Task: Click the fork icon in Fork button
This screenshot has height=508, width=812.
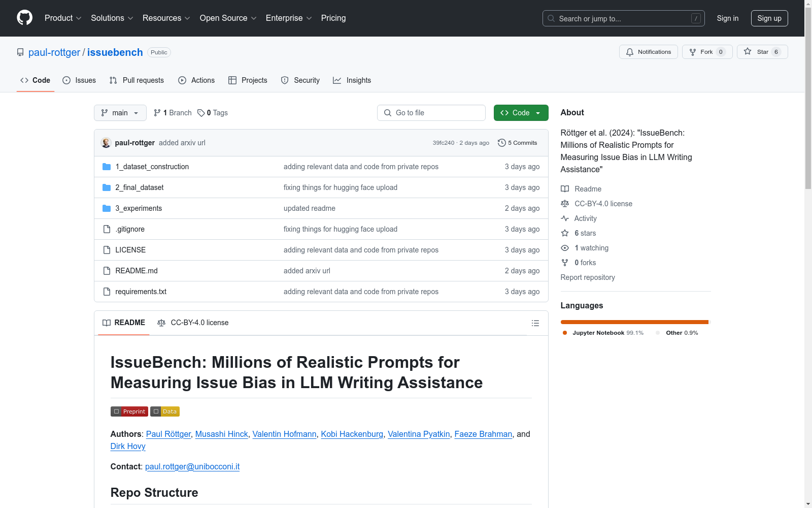Action: point(693,52)
